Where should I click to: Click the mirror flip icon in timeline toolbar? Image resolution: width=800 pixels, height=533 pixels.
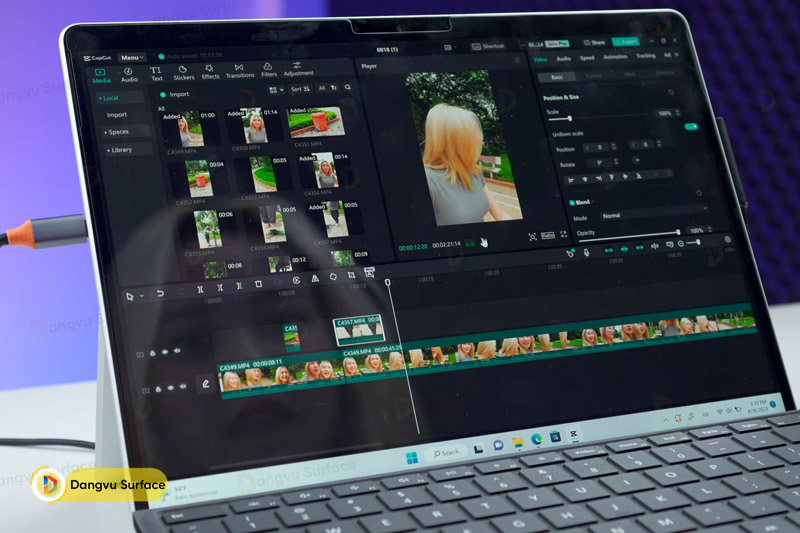pos(315,278)
